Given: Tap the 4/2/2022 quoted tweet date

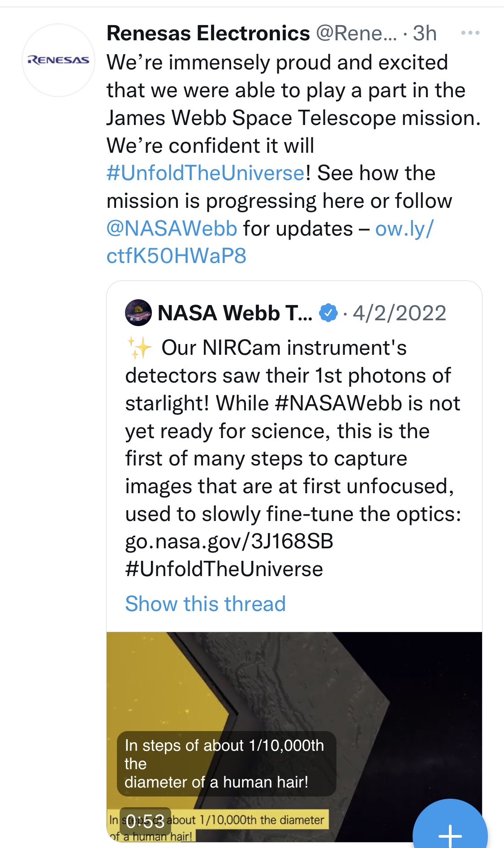Looking at the screenshot, I should pyautogui.click(x=399, y=313).
